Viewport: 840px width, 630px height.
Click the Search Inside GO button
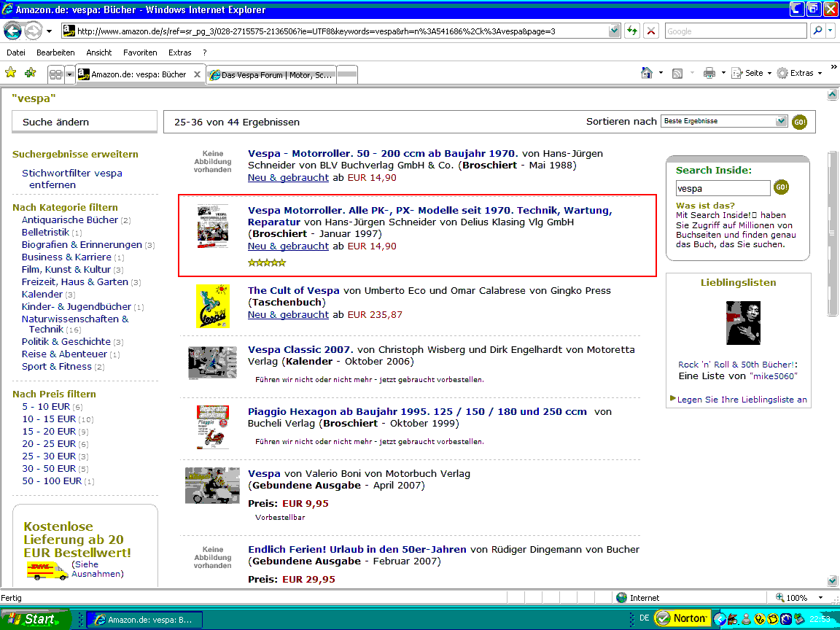781,187
